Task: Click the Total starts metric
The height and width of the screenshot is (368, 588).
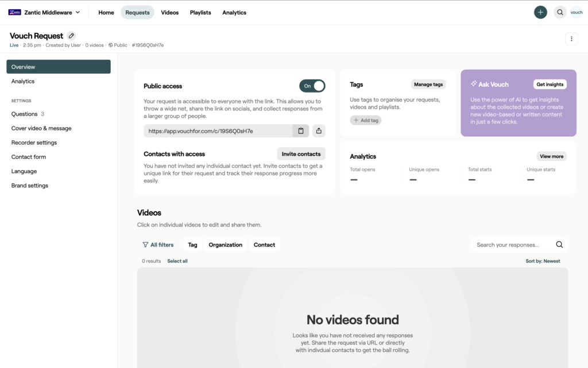Action: (x=479, y=174)
